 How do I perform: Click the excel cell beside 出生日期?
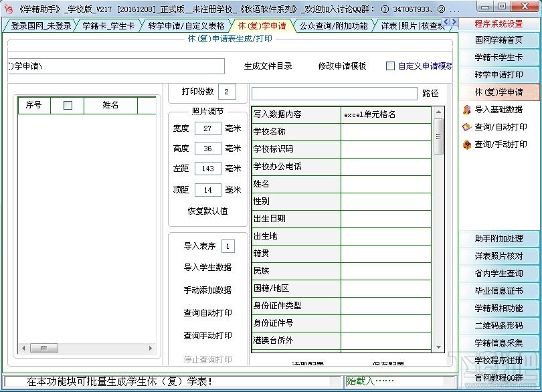(386, 219)
